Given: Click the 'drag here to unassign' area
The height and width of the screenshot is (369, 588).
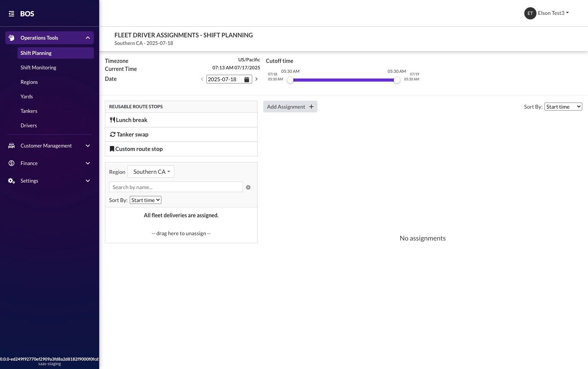Looking at the screenshot, I should point(181,233).
